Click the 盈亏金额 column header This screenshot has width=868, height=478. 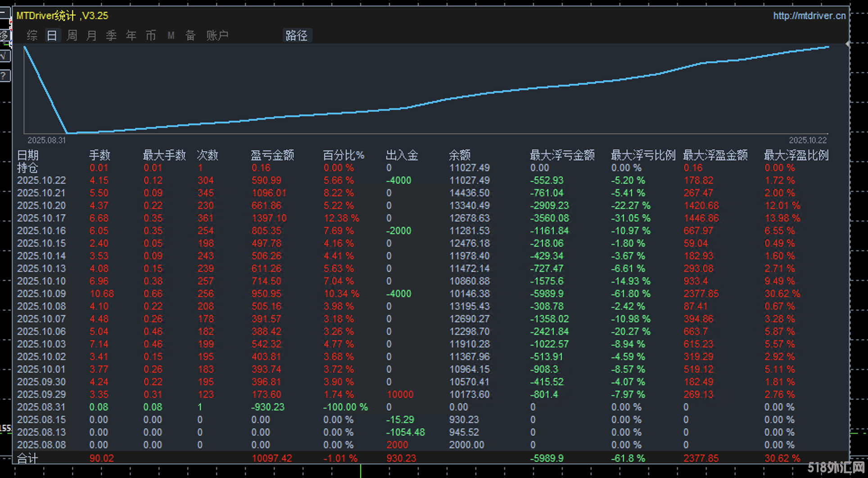point(272,155)
